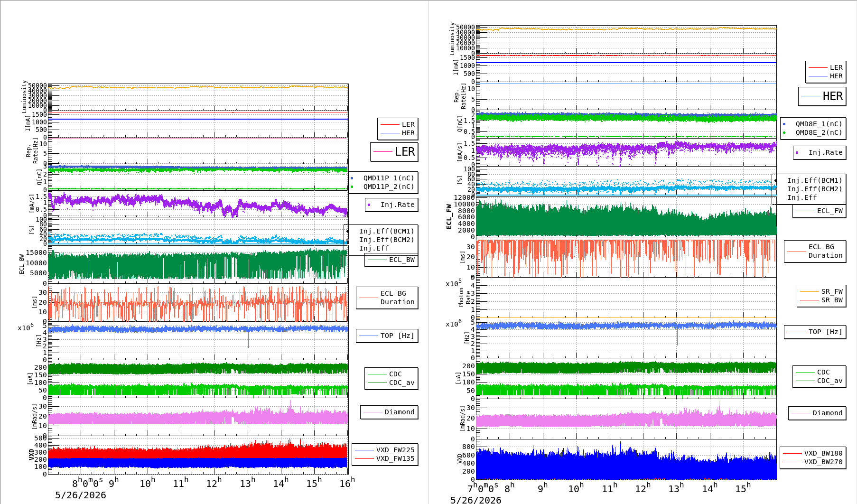857x504 pixels.
Task: Select QMD11P_1(nC) legend entry
Action: [x=389, y=178]
